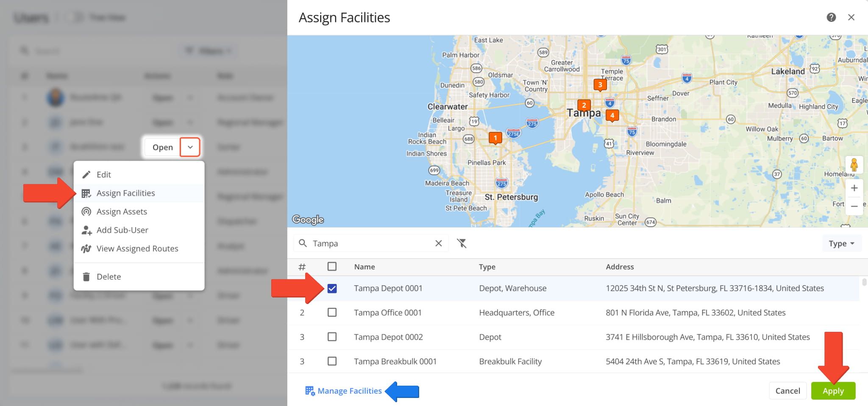The image size is (868, 406).
Task: Click the Assign Assets target icon
Action: (86, 211)
